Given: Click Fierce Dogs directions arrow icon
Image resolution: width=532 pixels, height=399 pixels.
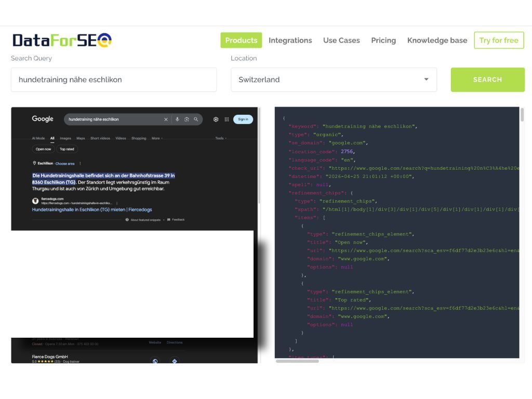Looking at the screenshot, I should [175, 361].
